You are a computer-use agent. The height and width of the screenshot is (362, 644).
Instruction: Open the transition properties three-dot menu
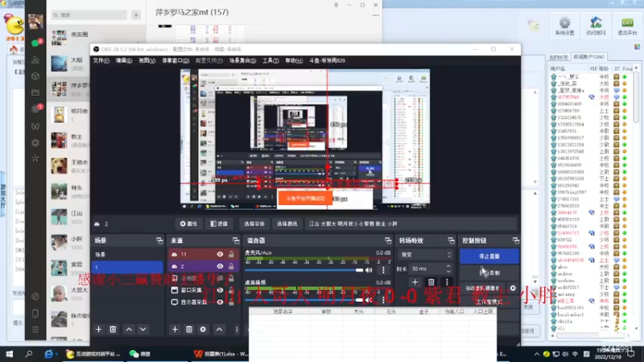447,282
